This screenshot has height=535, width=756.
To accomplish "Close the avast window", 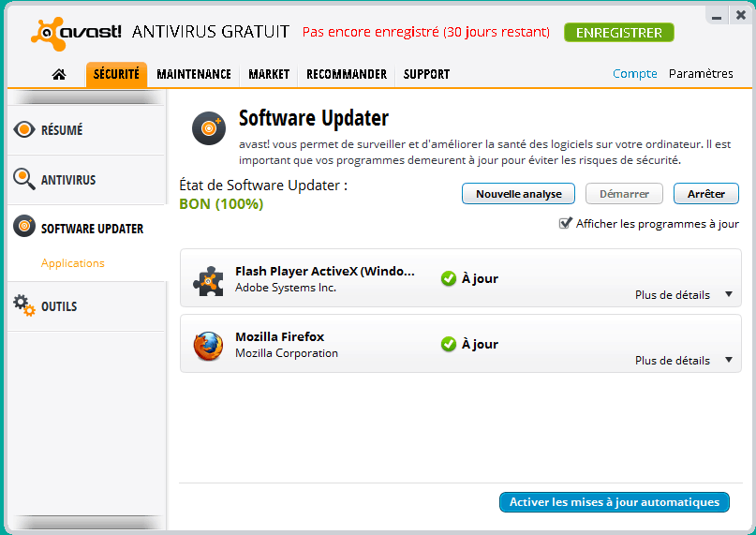I will click(x=741, y=16).
